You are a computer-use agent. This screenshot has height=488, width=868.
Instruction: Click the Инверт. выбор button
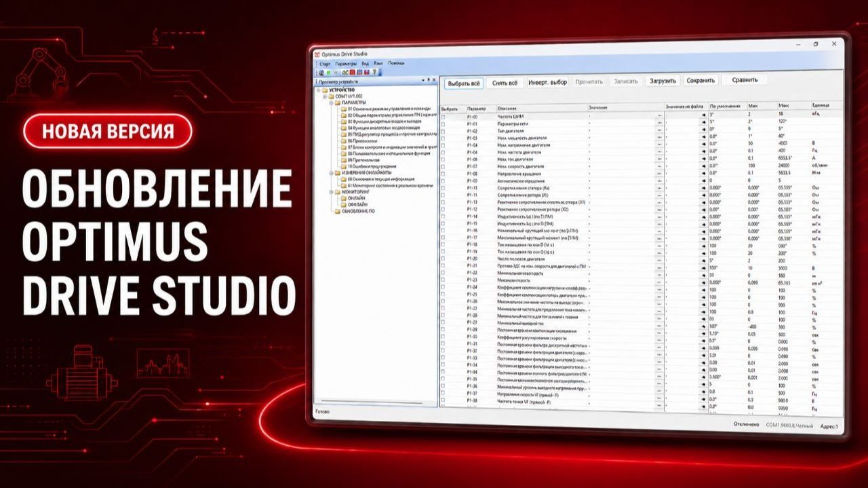[x=547, y=83]
